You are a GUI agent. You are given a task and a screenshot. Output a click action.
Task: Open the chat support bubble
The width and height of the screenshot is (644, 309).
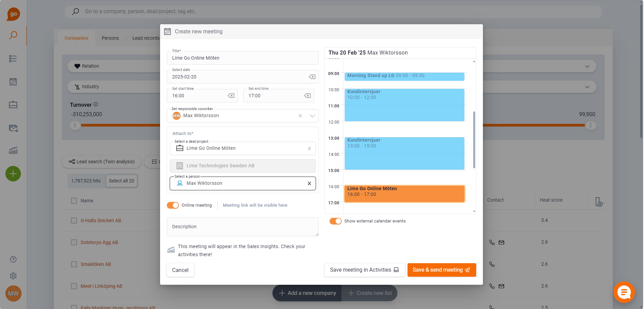[x=624, y=292]
